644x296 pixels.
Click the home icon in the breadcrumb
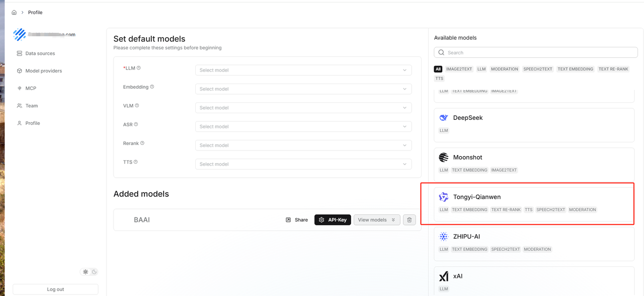pos(14,13)
